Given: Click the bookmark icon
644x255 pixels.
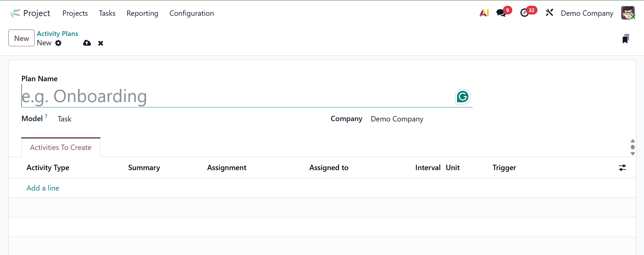Looking at the screenshot, I should [626, 39].
